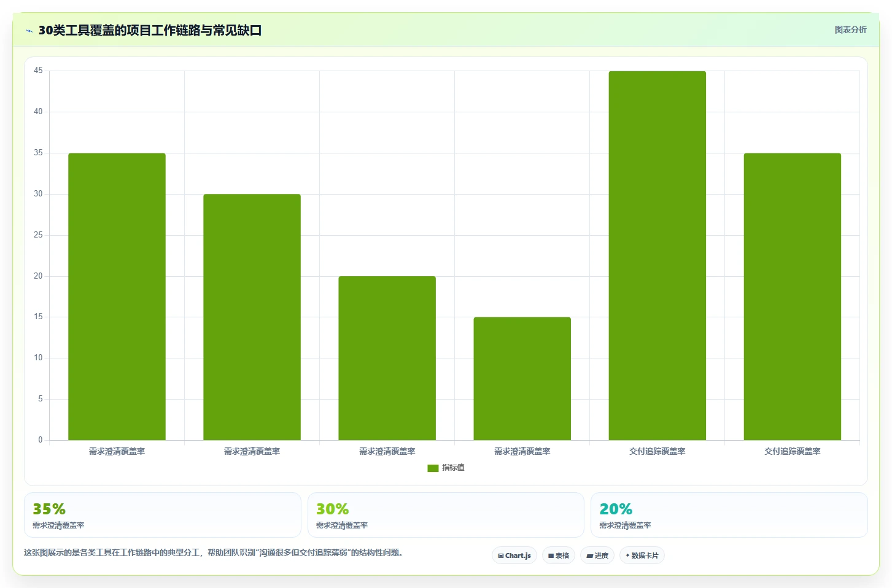This screenshot has height=588, width=892.
Task: Click the tallest bar valued 45
Action: coord(657,255)
